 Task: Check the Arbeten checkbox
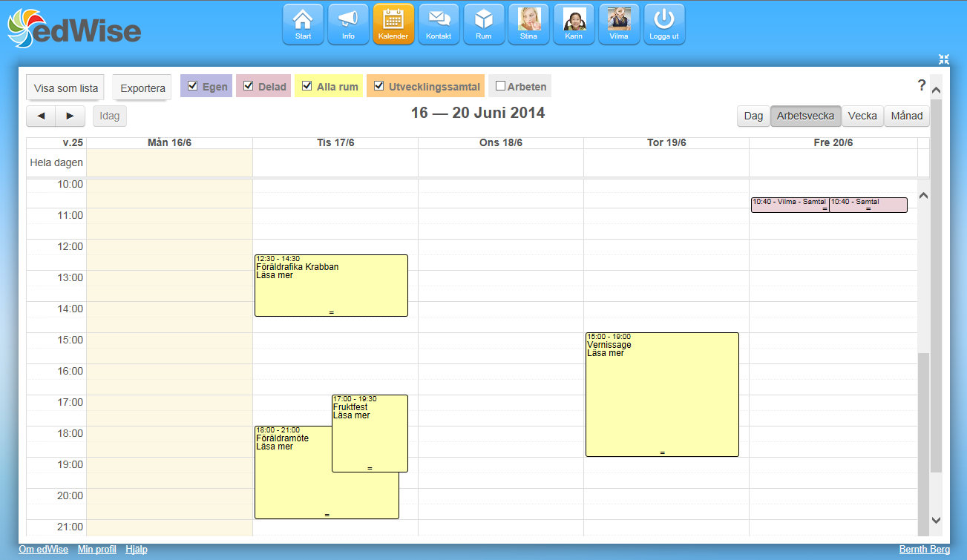tap(500, 86)
